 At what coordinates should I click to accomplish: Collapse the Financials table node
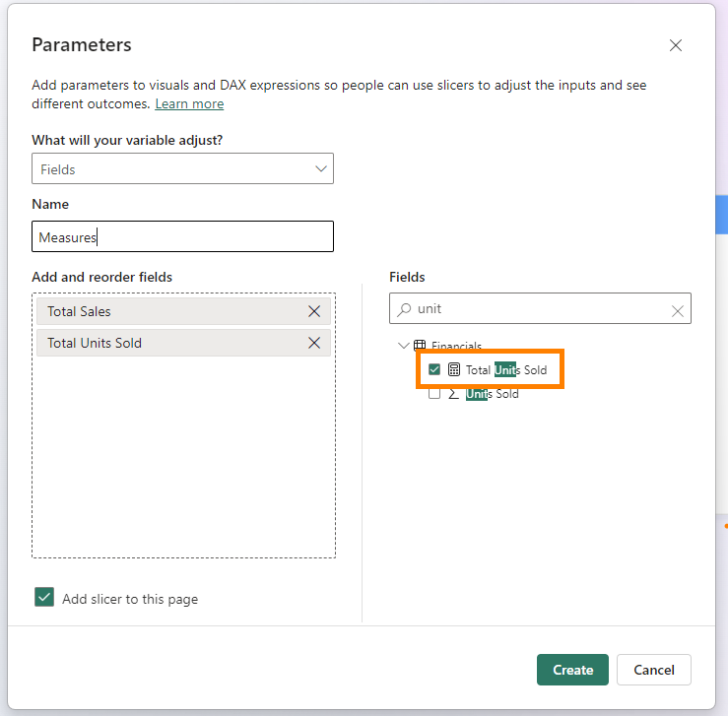(403, 346)
